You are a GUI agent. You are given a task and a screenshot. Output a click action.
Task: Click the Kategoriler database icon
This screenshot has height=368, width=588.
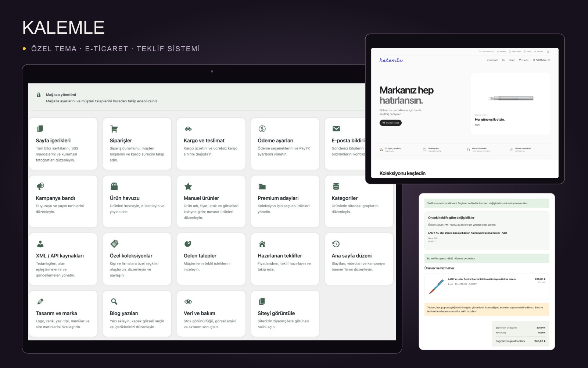tap(336, 186)
